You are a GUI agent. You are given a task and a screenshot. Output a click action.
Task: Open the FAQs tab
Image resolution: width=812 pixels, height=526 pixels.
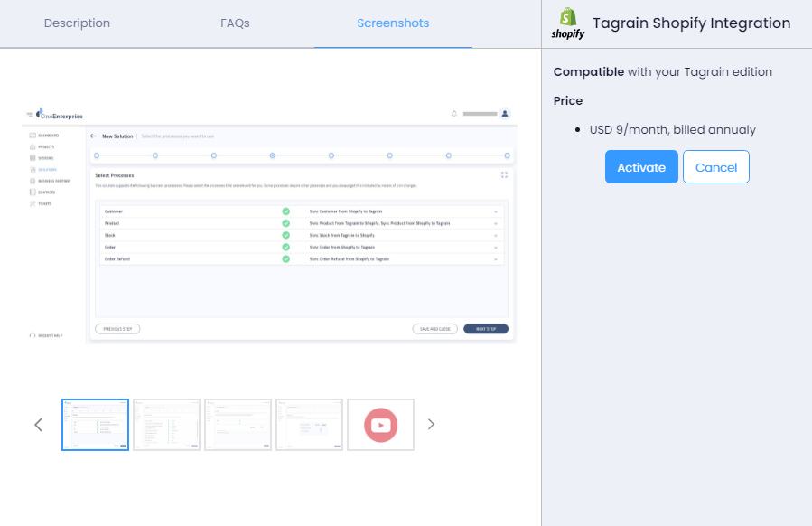click(x=235, y=23)
